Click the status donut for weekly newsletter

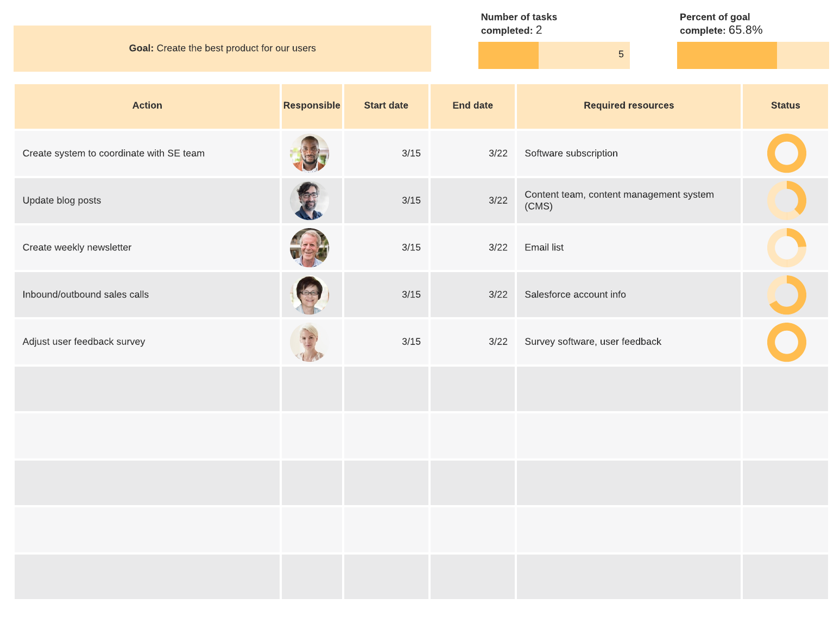click(786, 248)
